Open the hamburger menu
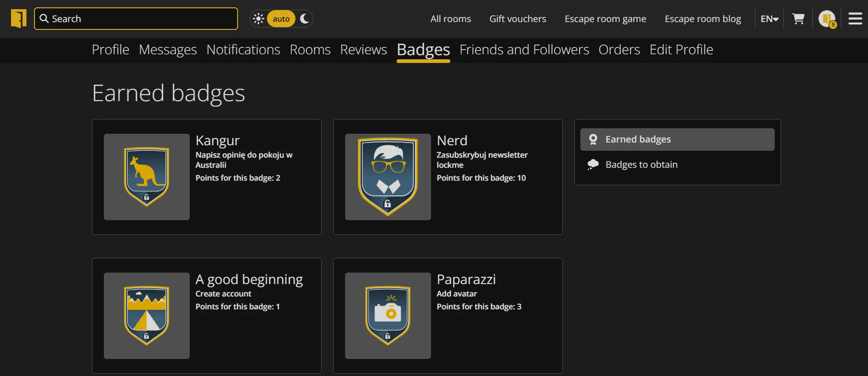Image resolution: width=868 pixels, height=376 pixels. click(x=855, y=19)
